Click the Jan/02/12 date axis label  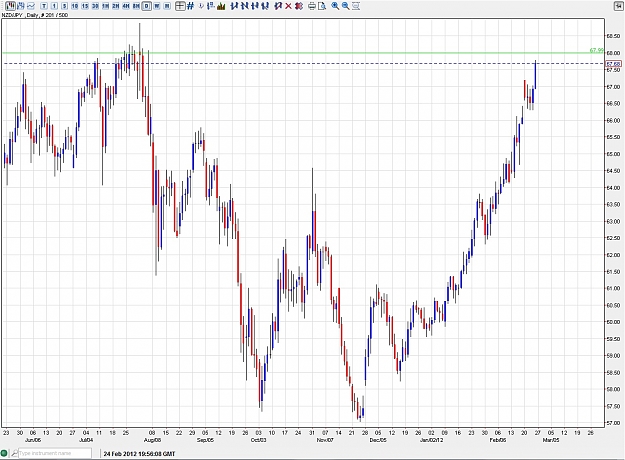[432, 440]
